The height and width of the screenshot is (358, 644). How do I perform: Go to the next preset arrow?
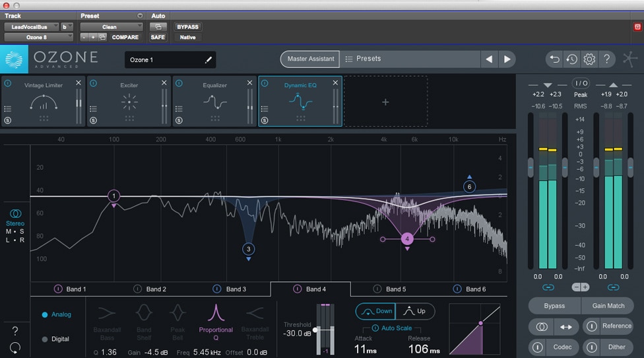[x=507, y=59]
